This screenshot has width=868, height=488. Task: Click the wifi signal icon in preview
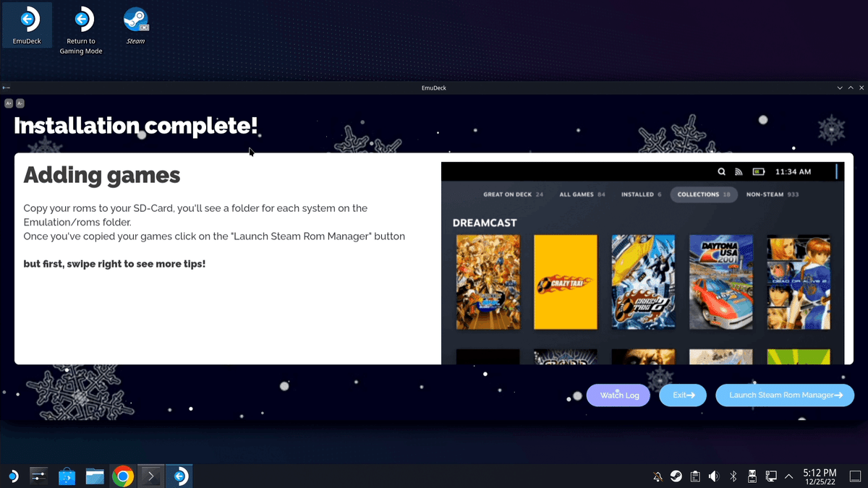point(739,172)
